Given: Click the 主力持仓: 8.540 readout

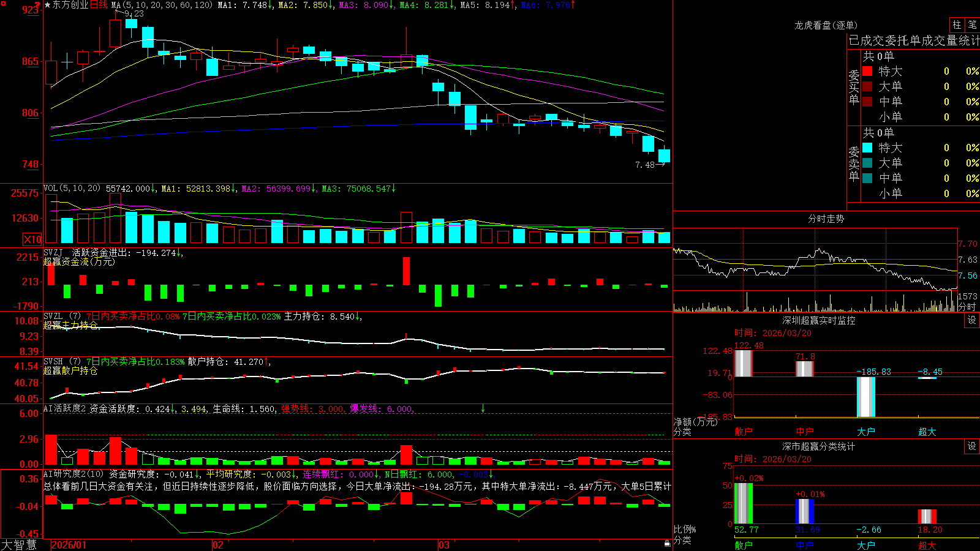Looking at the screenshot, I should tap(319, 317).
